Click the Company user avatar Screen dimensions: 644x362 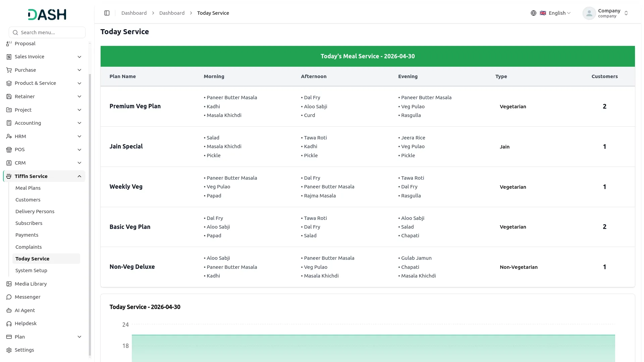[589, 13]
